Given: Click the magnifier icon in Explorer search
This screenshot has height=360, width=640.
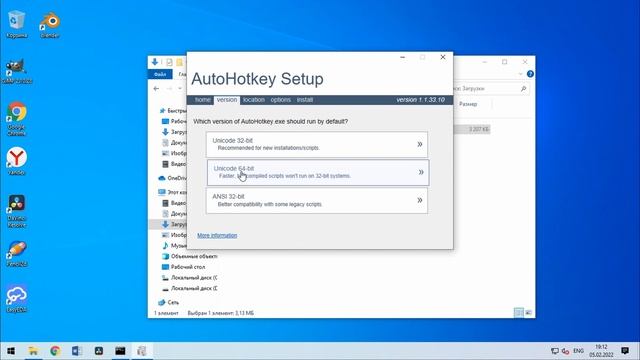Looking at the screenshot, I should 523,89.
